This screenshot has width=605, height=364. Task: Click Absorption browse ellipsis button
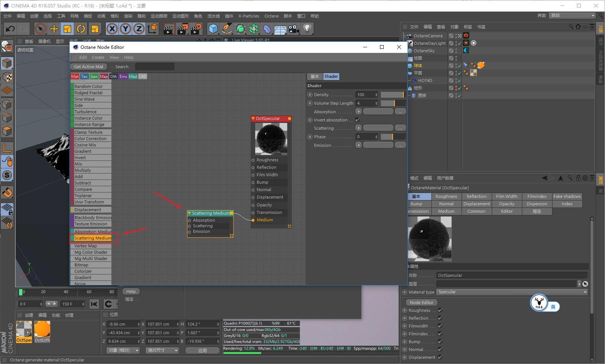400,111
